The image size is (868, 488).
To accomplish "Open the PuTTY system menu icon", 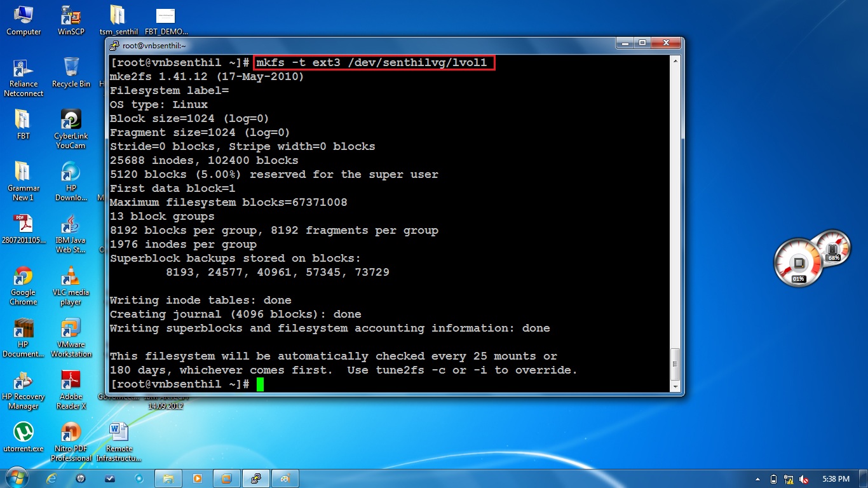I will 114,43.
